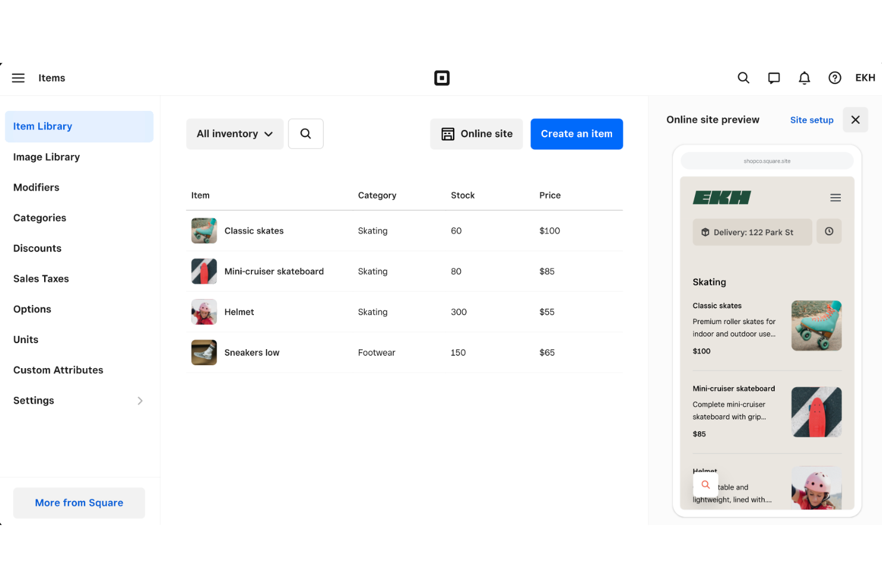Click the clock icon next to Delivery address
This screenshot has width=882, height=588.
829,232
